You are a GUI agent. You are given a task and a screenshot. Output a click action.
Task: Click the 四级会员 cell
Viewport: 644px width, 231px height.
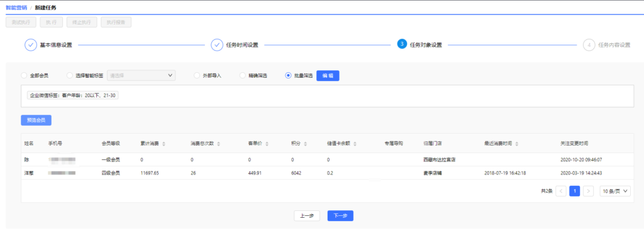[111, 173]
